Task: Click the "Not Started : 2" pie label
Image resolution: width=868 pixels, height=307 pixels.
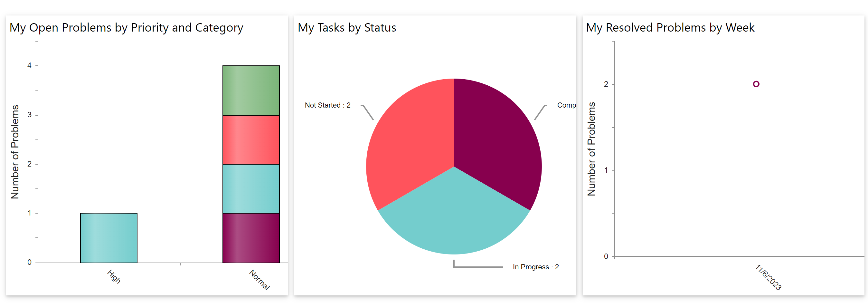Action: (327, 105)
